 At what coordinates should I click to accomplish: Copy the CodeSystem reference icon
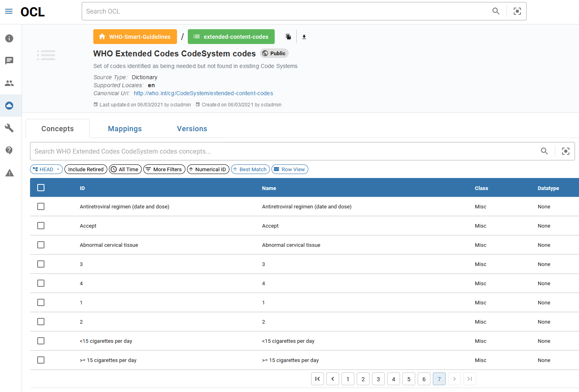pos(288,36)
